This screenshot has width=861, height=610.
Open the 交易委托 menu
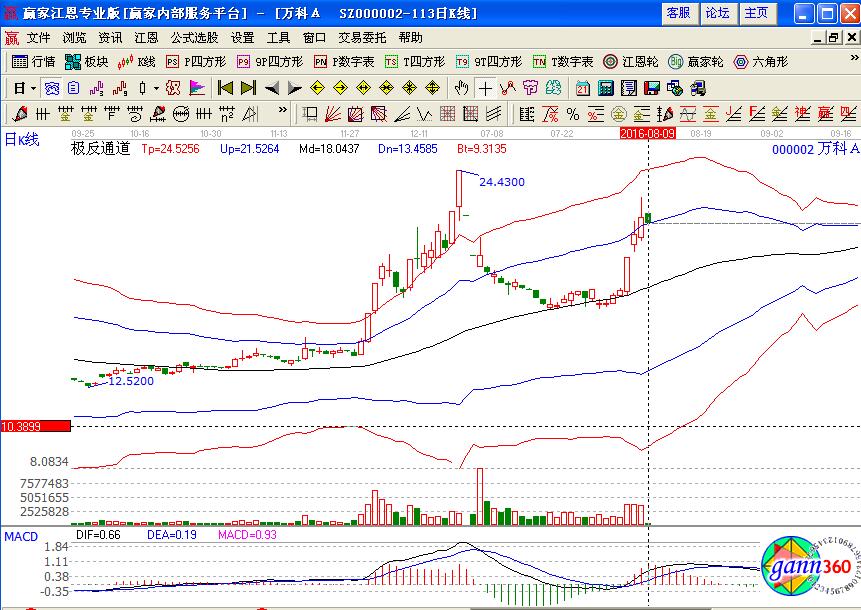point(363,38)
